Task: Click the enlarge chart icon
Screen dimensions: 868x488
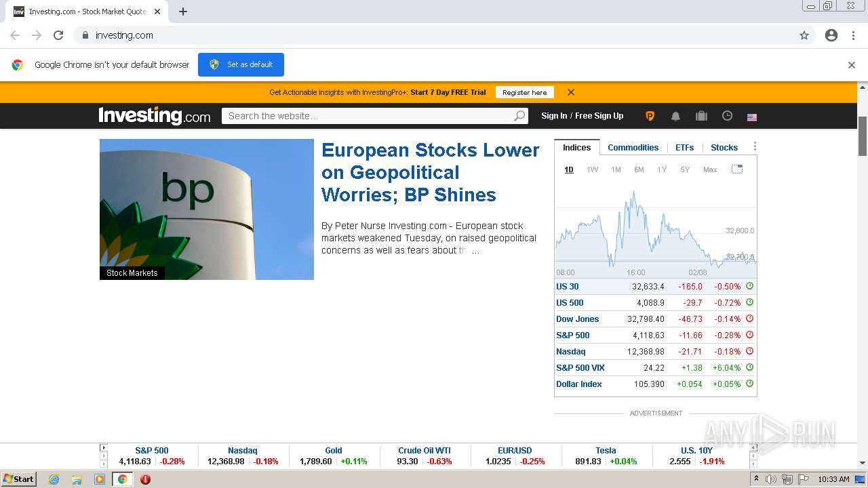Action: pyautogui.click(x=737, y=169)
